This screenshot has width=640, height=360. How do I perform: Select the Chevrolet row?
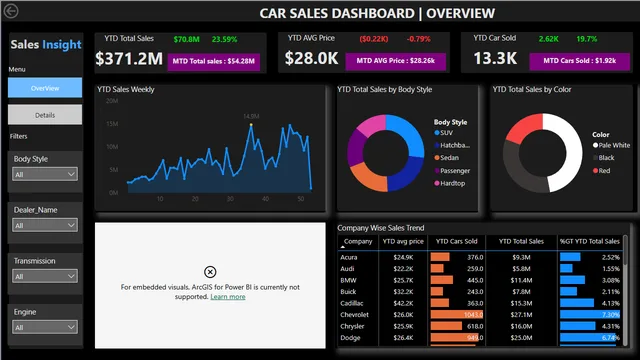[480, 315]
